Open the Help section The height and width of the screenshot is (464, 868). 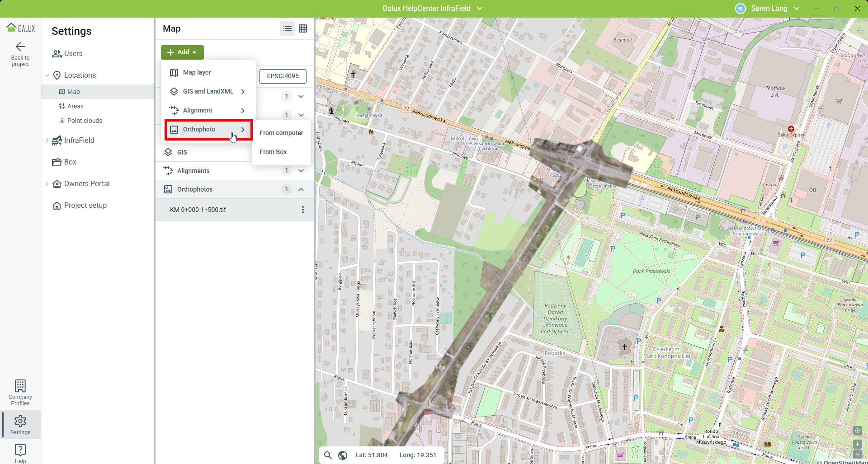point(20,453)
